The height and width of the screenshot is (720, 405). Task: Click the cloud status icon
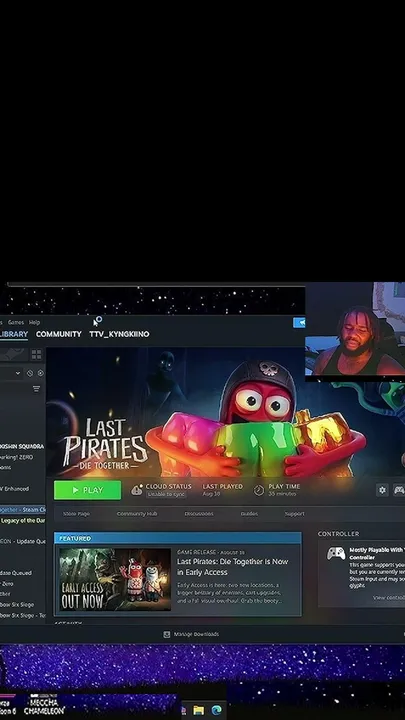click(137, 490)
